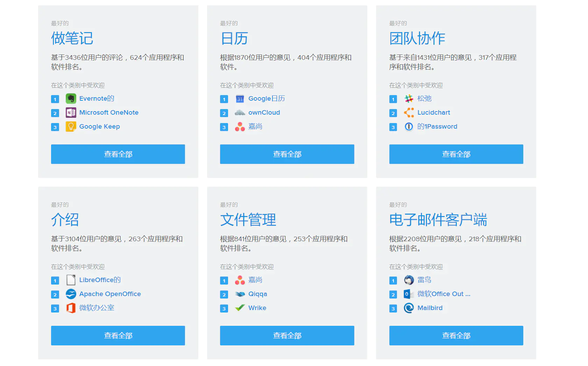
Task: Click rank badge 2 beside ownCloud
Action: 224,113
